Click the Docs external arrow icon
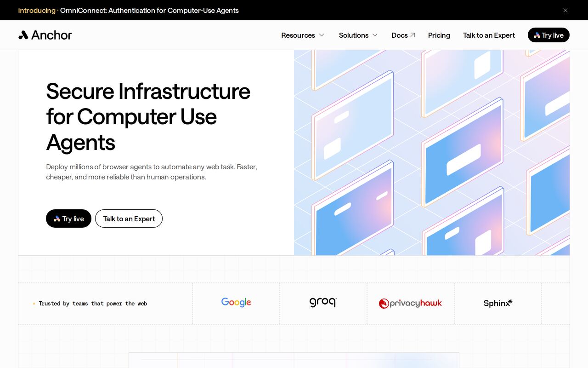The width and height of the screenshot is (588, 368). (413, 35)
